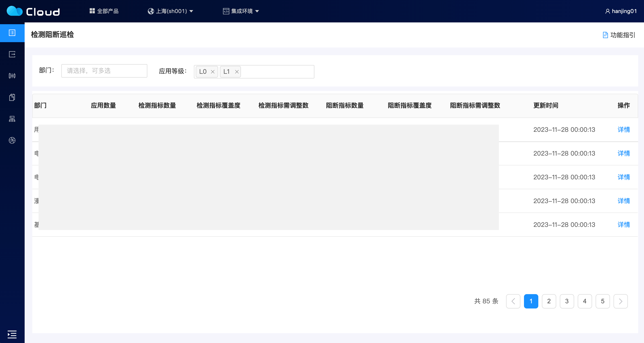Expand the 上海(sh001) region dropdown
The image size is (644, 343).
(x=170, y=11)
